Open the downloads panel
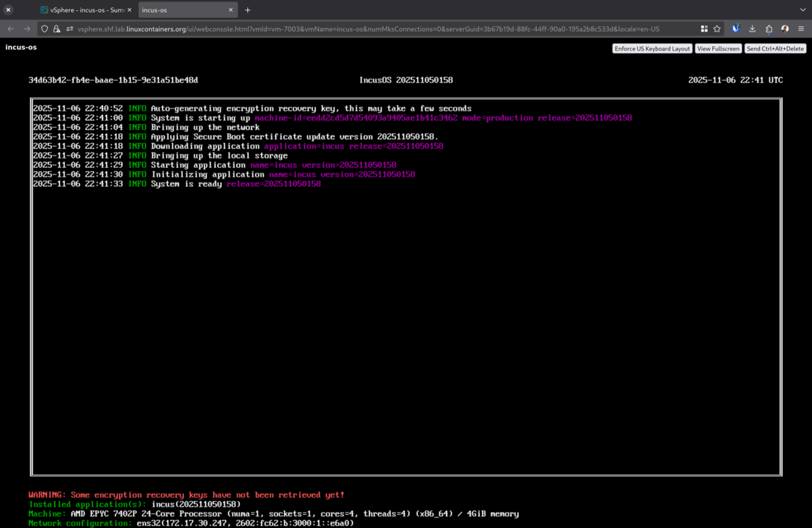This screenshot has width=812, height=528. (x=752, y=29)
